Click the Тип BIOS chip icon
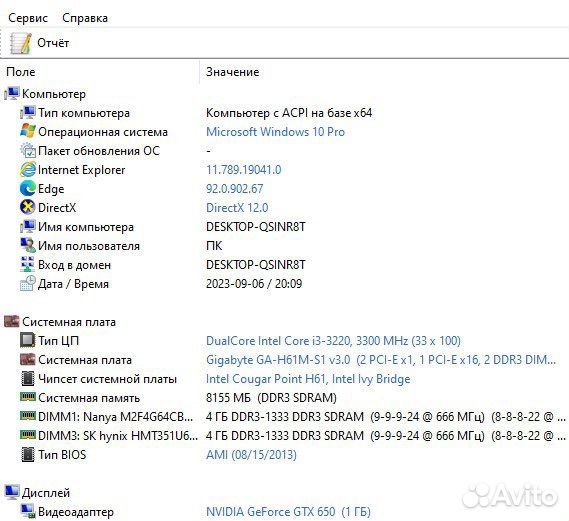Image resolution: width=569 pixels, height=521 pixels. (x=28, y=455)
